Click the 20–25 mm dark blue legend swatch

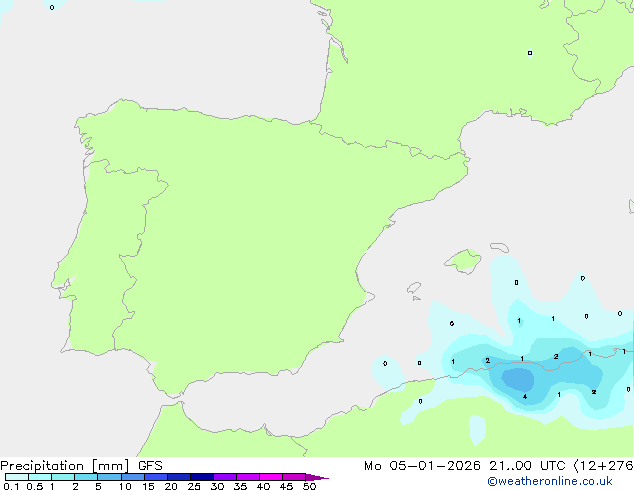click(178, 477)
